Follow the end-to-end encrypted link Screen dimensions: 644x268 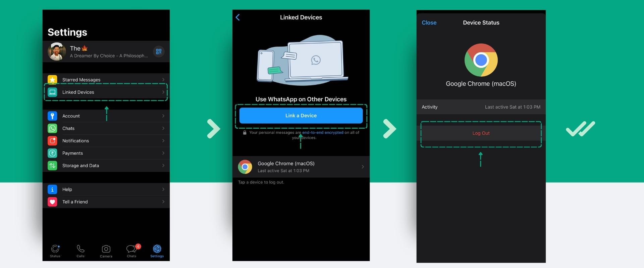(323, 133)
